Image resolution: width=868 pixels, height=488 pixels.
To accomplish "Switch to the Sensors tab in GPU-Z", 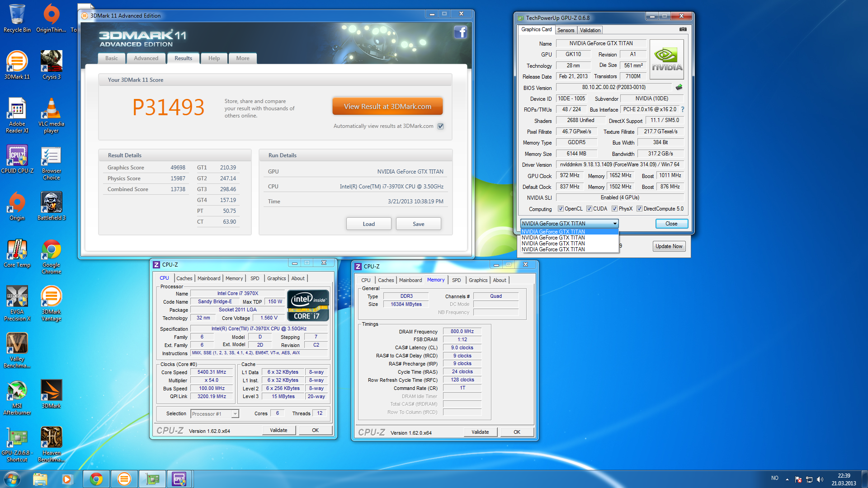I will 566,30.
